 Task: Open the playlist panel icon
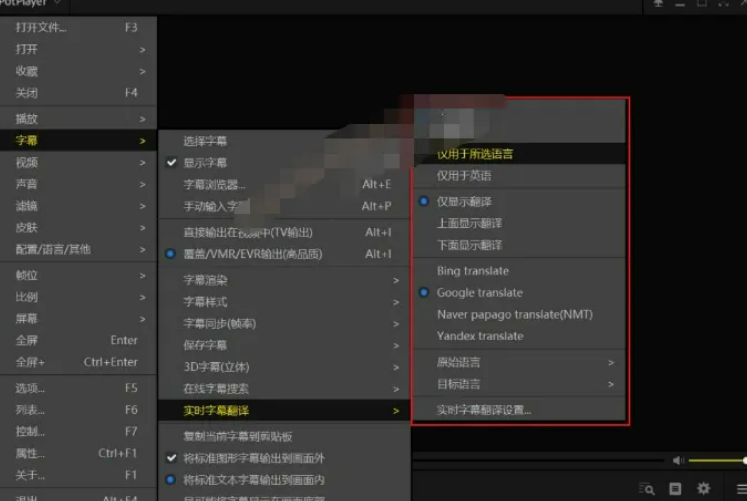click(675, 489)
